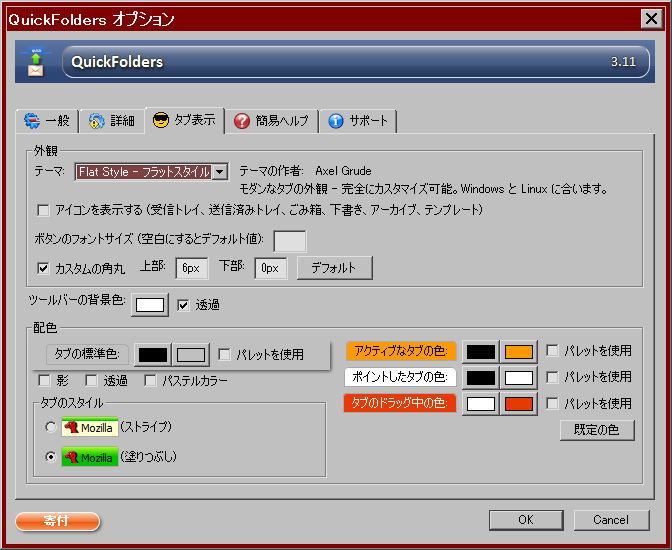Open the black タブの標準色 text color swatch
The height and width of the screenshot is (550, 672).
[153, 355]
